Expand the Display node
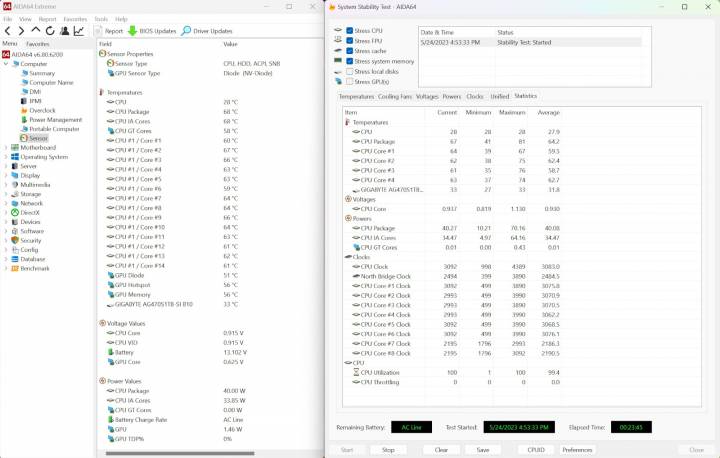The height and width of the screenshot is (458, 720). [x=6, y=175]
